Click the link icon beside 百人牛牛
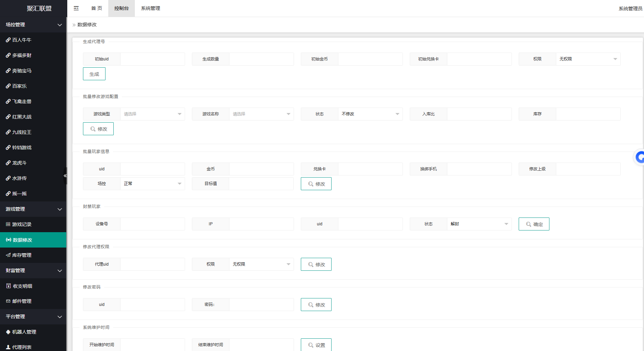 point(8,40)
